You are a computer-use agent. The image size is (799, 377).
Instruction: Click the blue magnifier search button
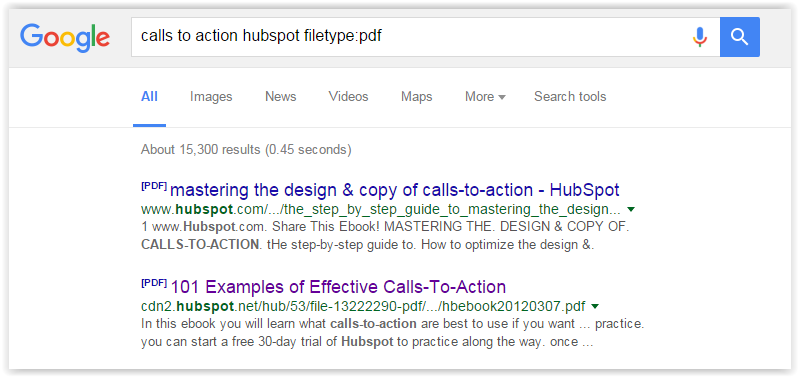click(740, 37)
